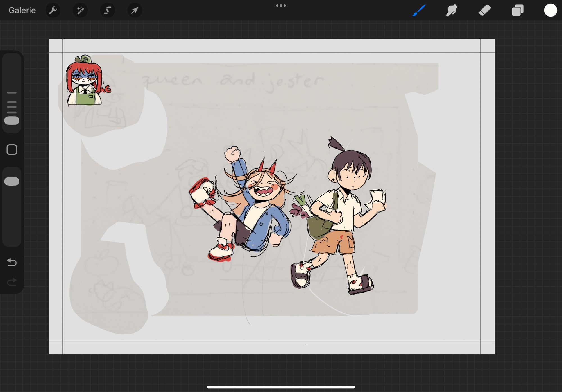
Task: Redo with the sidebar arrow
Action: point(12,282)
